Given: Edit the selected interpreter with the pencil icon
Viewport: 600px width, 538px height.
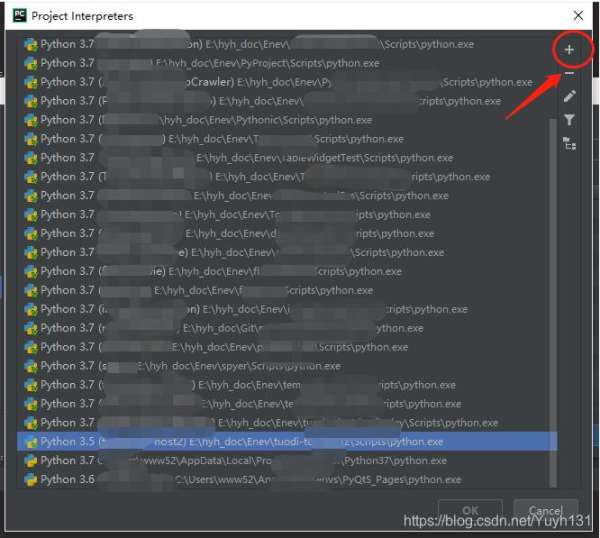Looking at the screenshot, I should (x=569, y=96).
